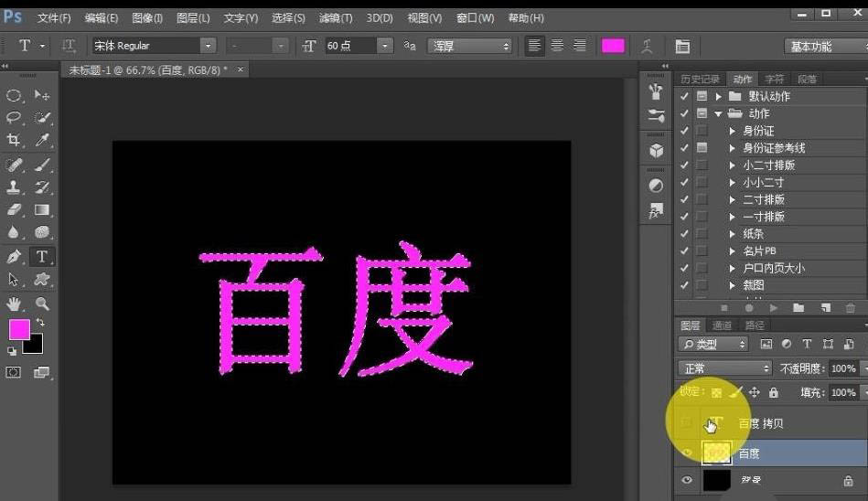Show the 百度 拷贝 layer
Viewport: 868px width, 501px height.
[687, 423]
